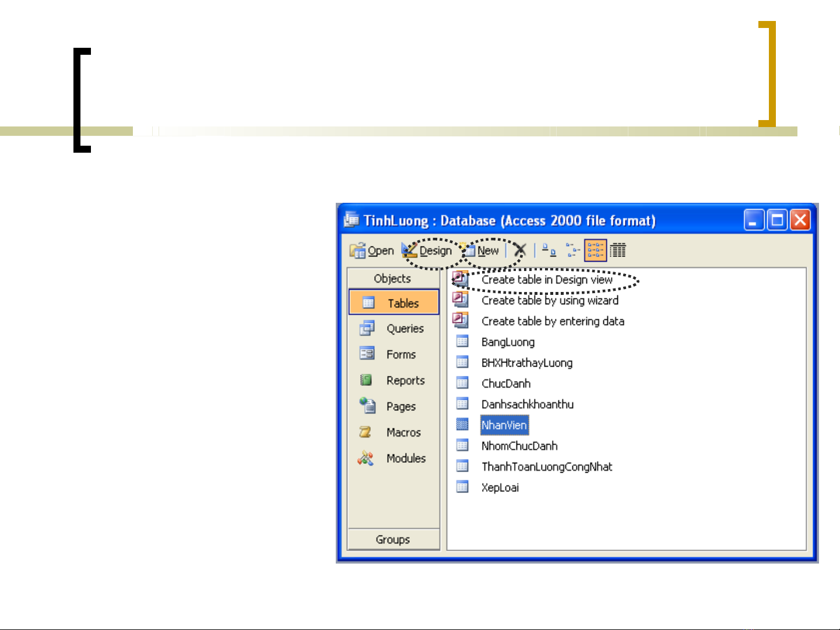Switch to Small Icons view

pyautogui.click(x=572, y=251)
